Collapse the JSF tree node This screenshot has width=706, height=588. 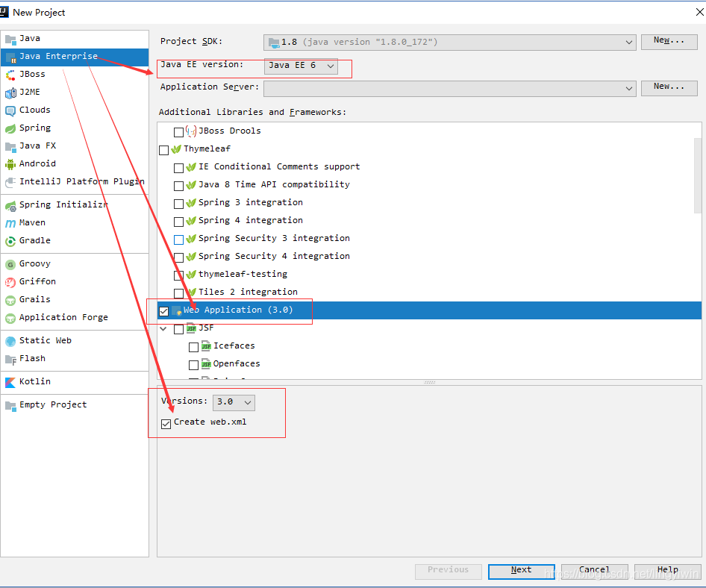point(163,328)
